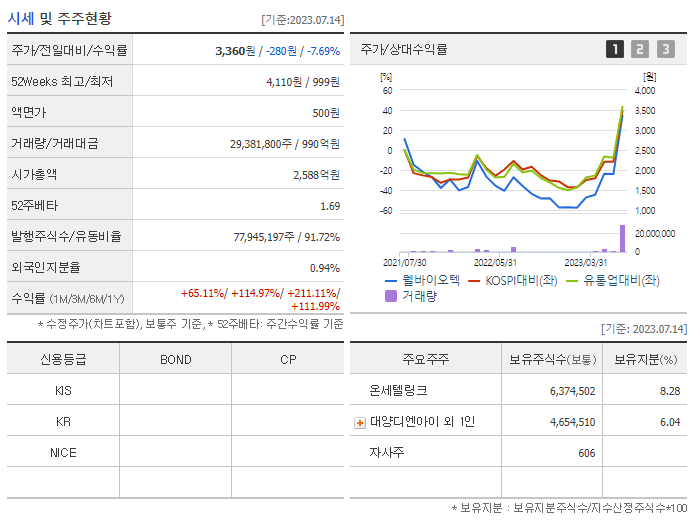Click the 웰바이오텍 blue legend marker
The width and height of the screenshot is (700, 523).
[391, 281]
